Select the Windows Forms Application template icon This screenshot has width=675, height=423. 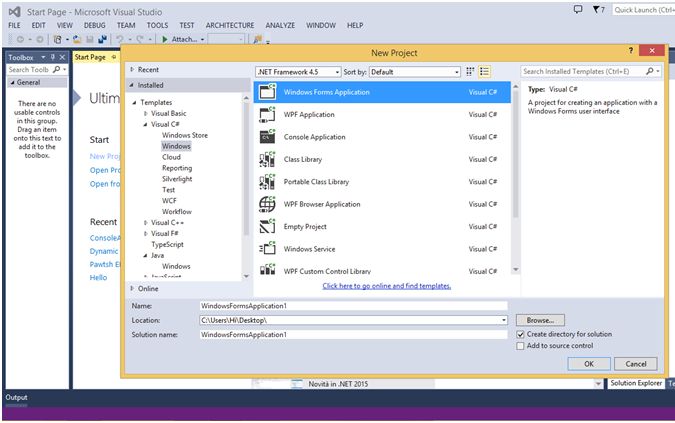pos(267,92)
